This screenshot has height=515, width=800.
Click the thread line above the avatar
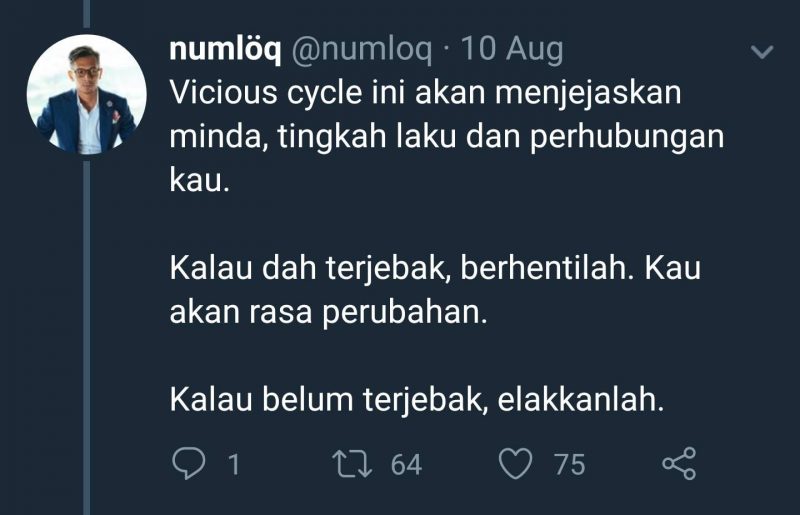tap(87, 13)
